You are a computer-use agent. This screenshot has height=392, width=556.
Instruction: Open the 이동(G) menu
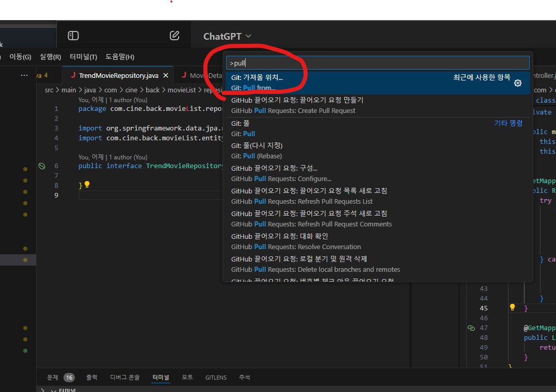pos(20,57)
